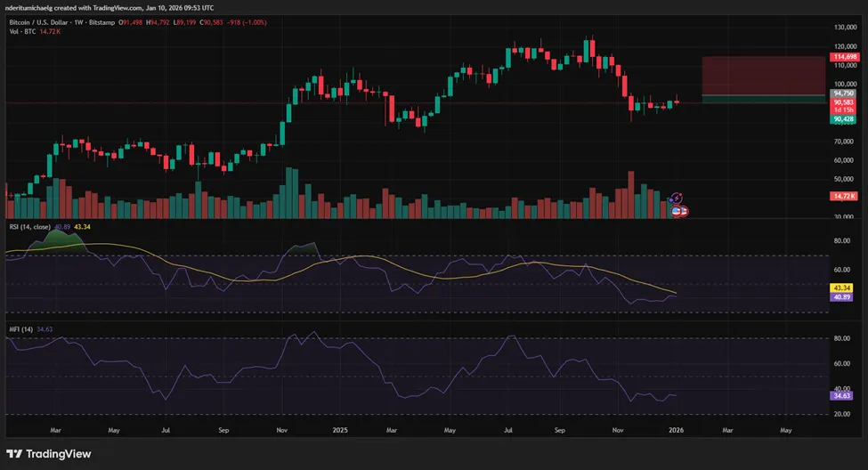Click the change value −918 (−1.00%)
868x470 pixels.
pyautogui.click(x=247, y=22)
